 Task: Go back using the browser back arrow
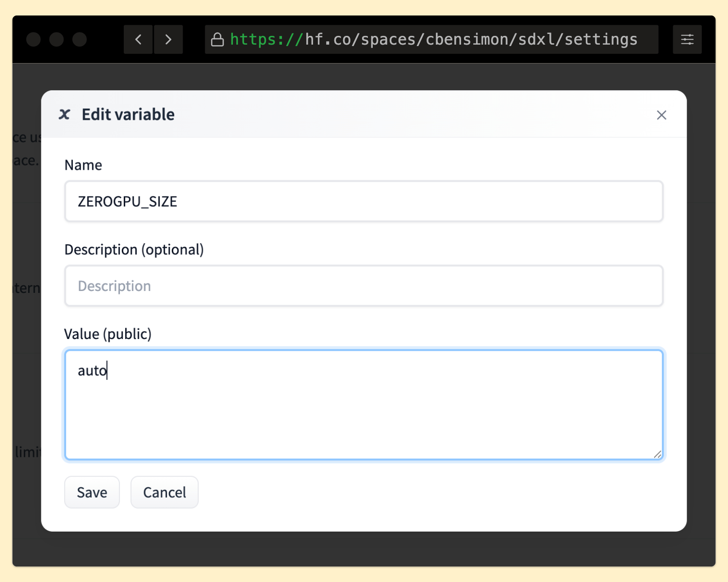(138, 39)
